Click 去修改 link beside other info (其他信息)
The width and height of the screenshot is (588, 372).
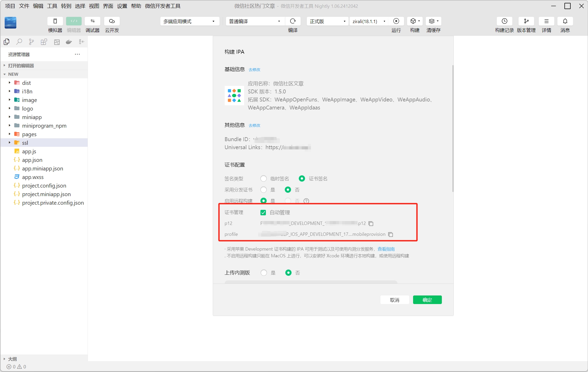[x=254, y=125]
